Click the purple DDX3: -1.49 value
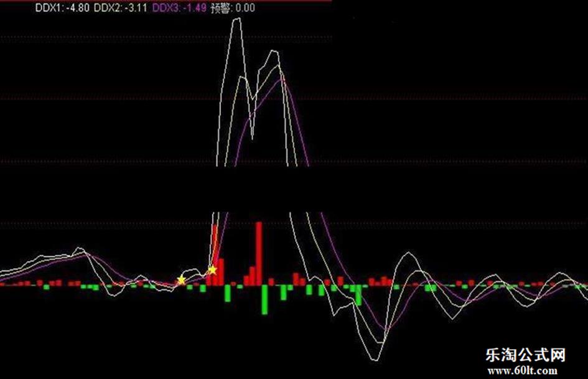588x379 pixels. coord(179,8)
